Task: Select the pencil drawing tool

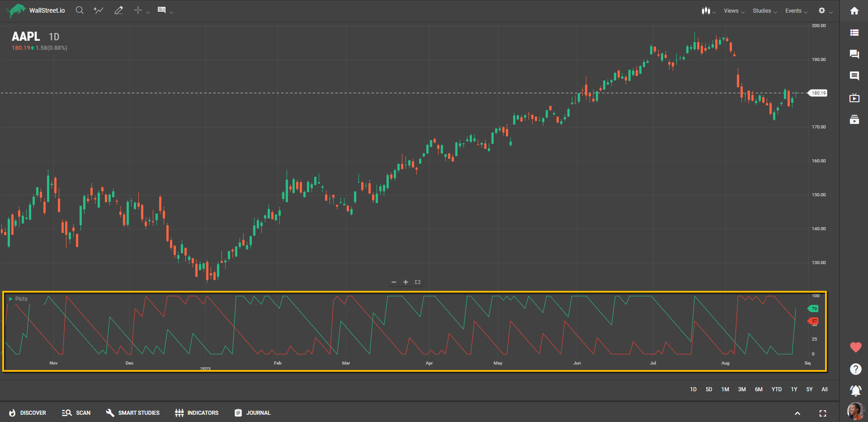Action: tap(118, 10)
